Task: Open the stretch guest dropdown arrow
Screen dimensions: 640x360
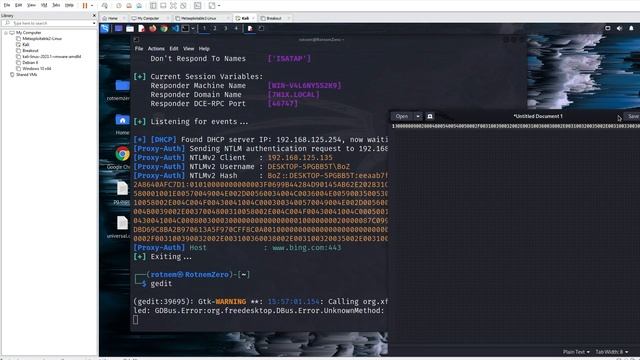Action: click(x=219, y=6)
